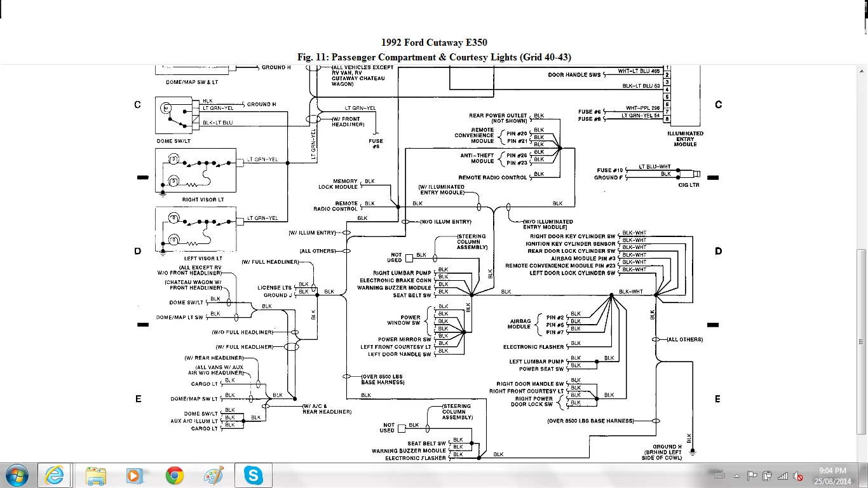The height and width of the screenshot is (488, 868).
Task: Click the Show Desktop strip beside the clock
Action: coord(864,475)
